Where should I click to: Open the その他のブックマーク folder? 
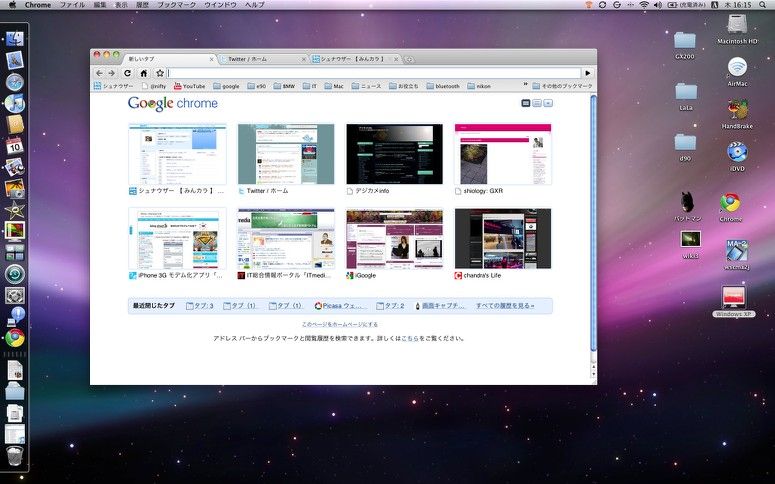[x=562, y=86]
